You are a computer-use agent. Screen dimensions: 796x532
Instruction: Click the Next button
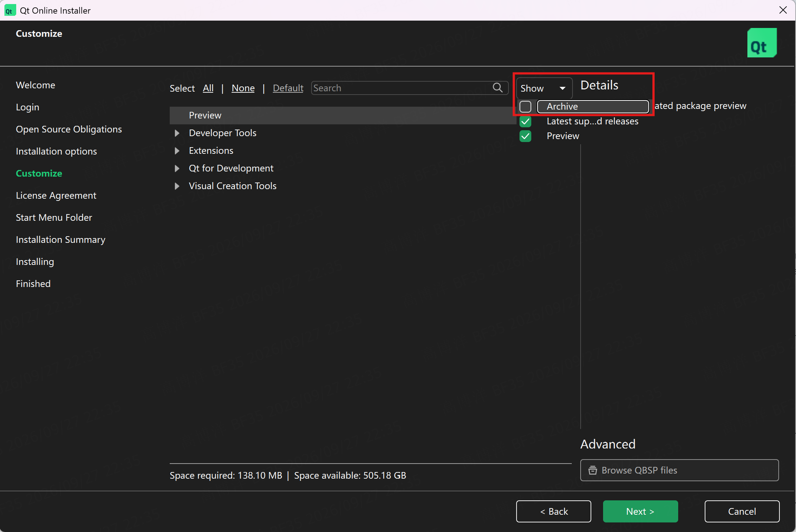point(640,511)
